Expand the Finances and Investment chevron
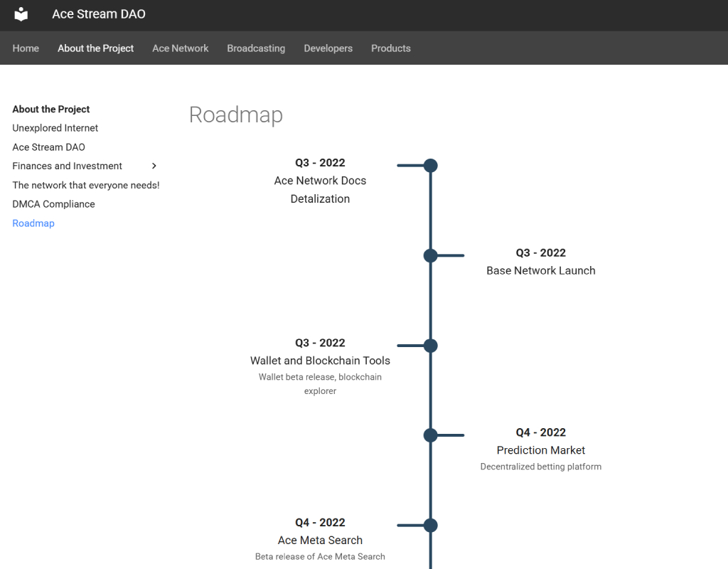Screen dimensions: 728x569 pyautogui.click(x=154, y=166)
